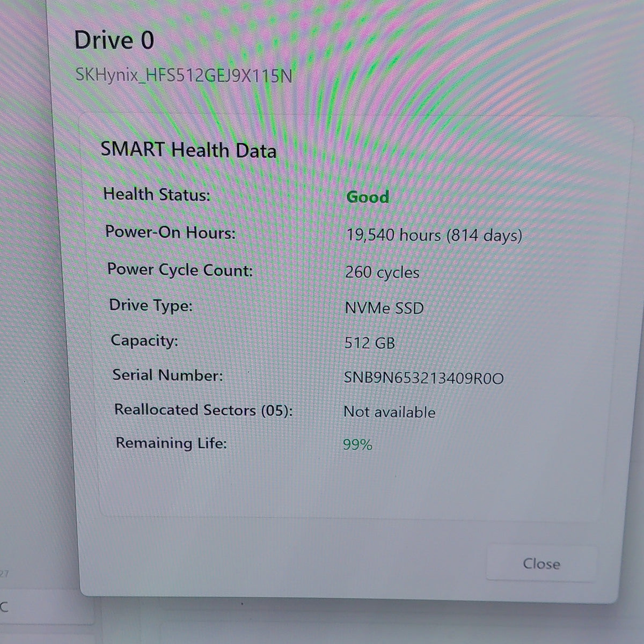Click the 'Reallocated Sectors (05):' label
The image size is (644, 644).
point(203,410)
